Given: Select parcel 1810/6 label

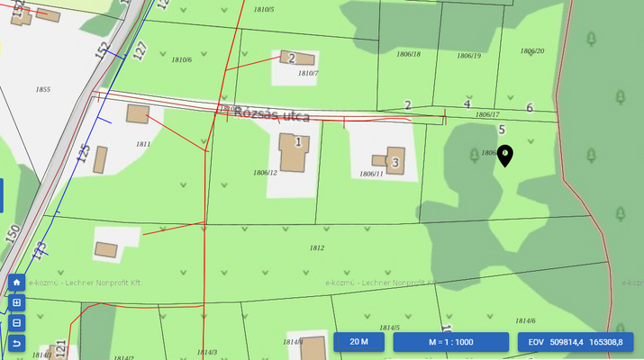Looking at the screenshot, I should [181, 59].
